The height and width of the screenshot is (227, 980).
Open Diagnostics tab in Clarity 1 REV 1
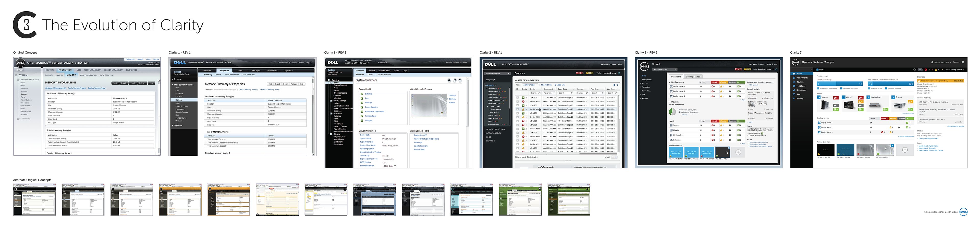288,71
